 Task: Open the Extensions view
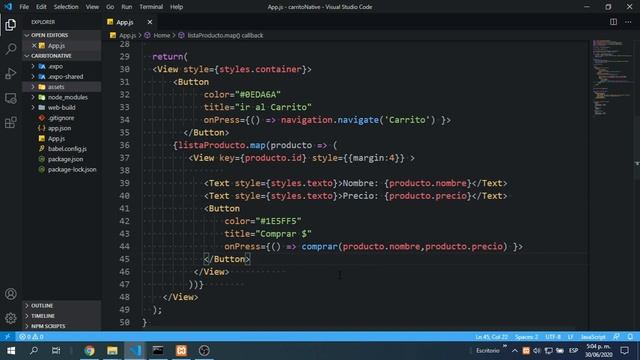tap(11, 122)
